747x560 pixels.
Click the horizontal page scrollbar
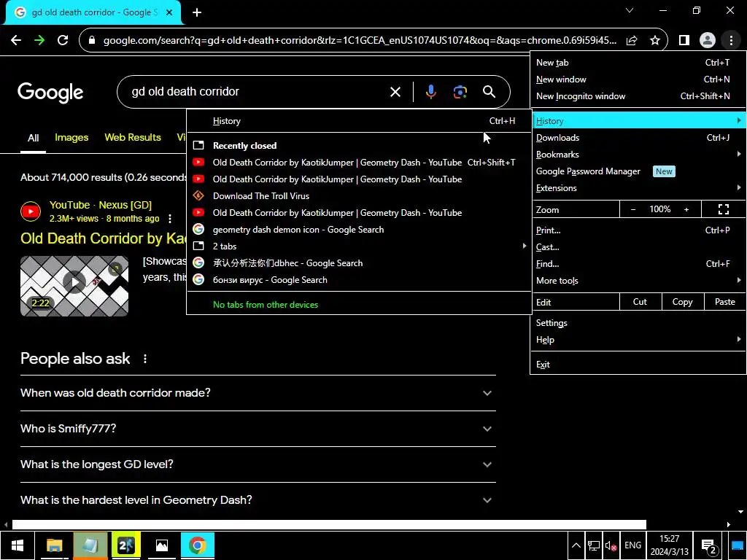pyautogui.click(x=329, y=525)
